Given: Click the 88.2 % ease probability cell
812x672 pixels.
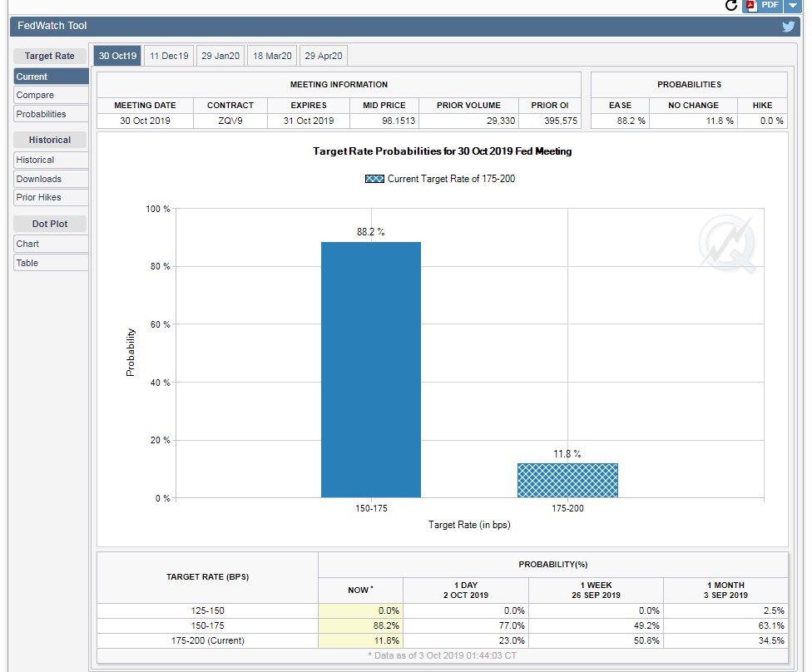Looking at the screenshot, I should point(620,121).
